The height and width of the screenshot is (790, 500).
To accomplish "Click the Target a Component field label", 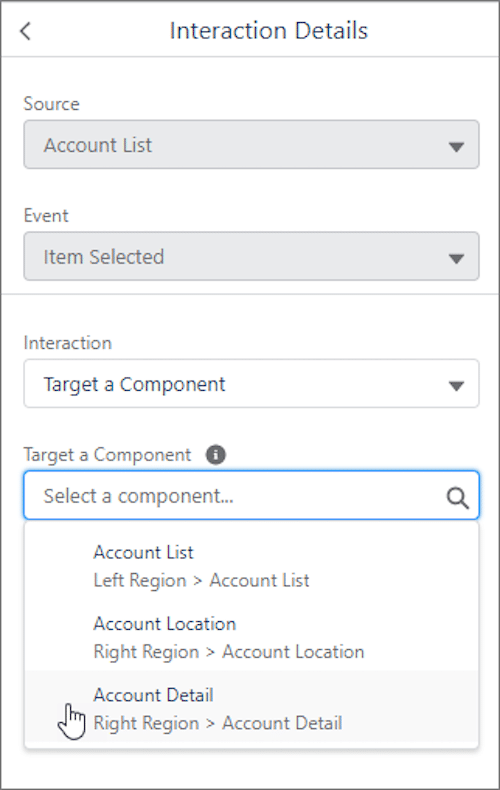I will pos(107,455).
